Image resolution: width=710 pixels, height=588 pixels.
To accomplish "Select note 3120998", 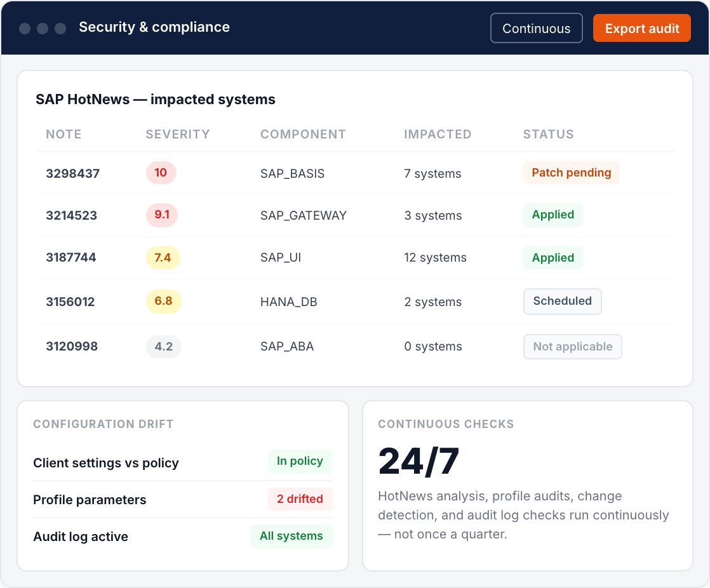I will (72, 346).
